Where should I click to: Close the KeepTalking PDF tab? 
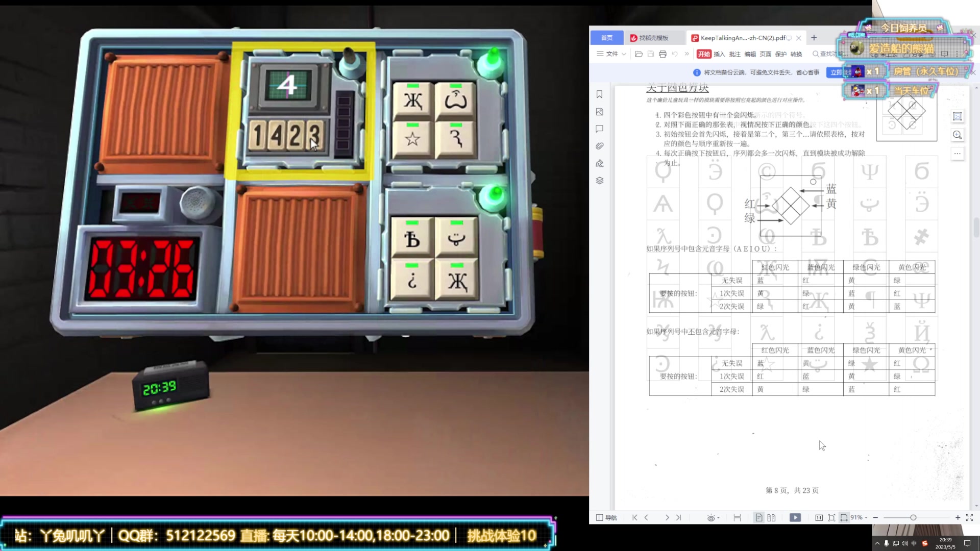pyautogui.click(x=799, y=38)
